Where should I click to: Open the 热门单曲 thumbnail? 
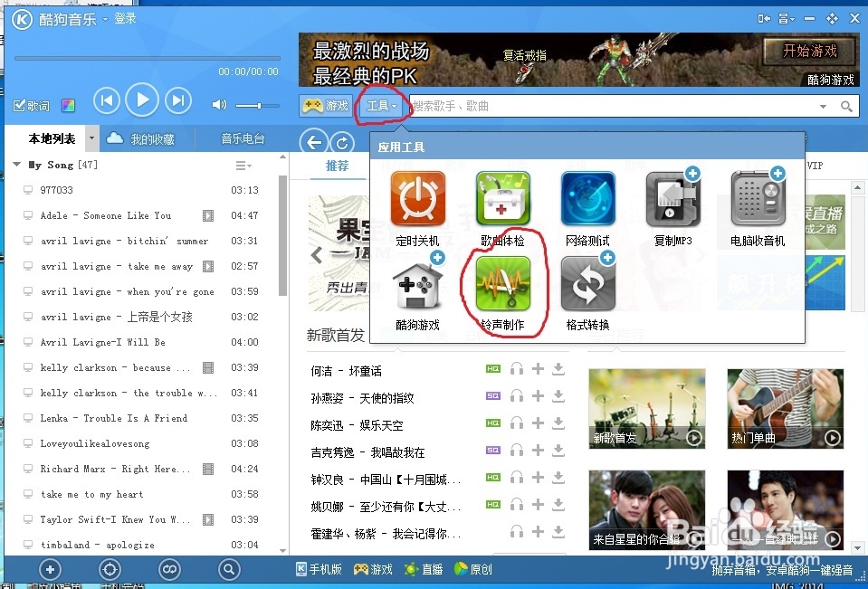tap(786, 408)
